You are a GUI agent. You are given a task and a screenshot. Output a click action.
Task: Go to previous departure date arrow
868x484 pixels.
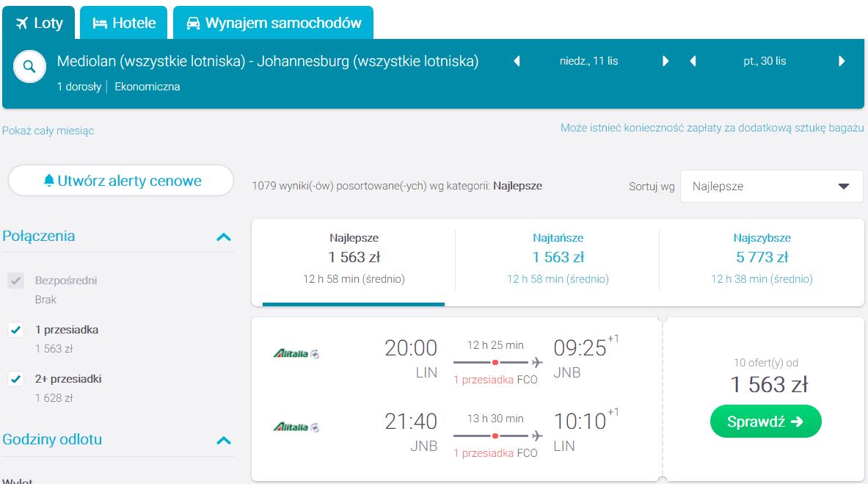517,61
